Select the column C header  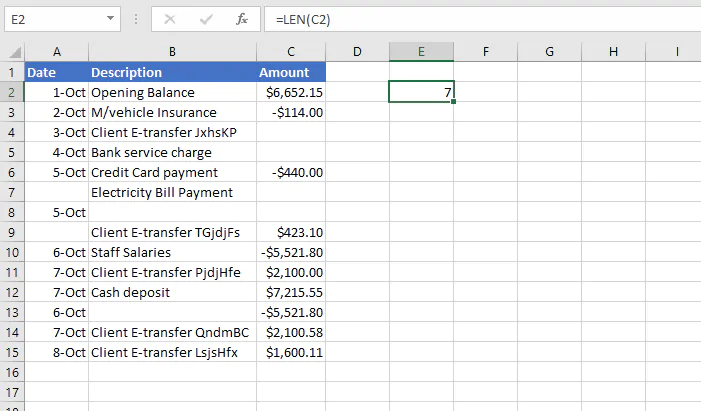tap(290, 51)
